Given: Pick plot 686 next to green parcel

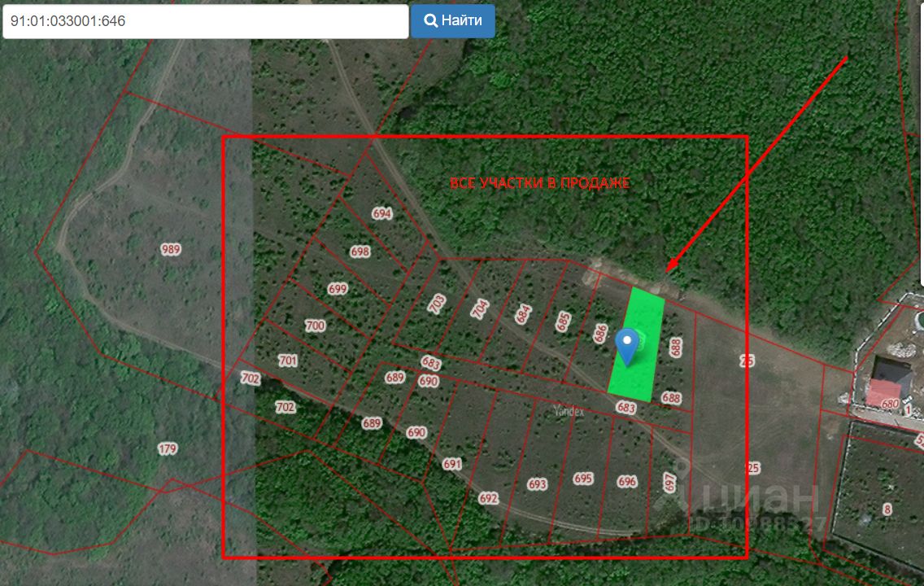Looking at the screenshot, I should point(601,334).
